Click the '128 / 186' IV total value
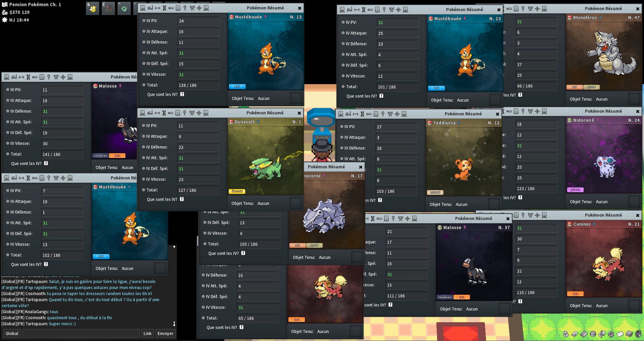This screenshot has width=644, height=341. tap(188, 85)
